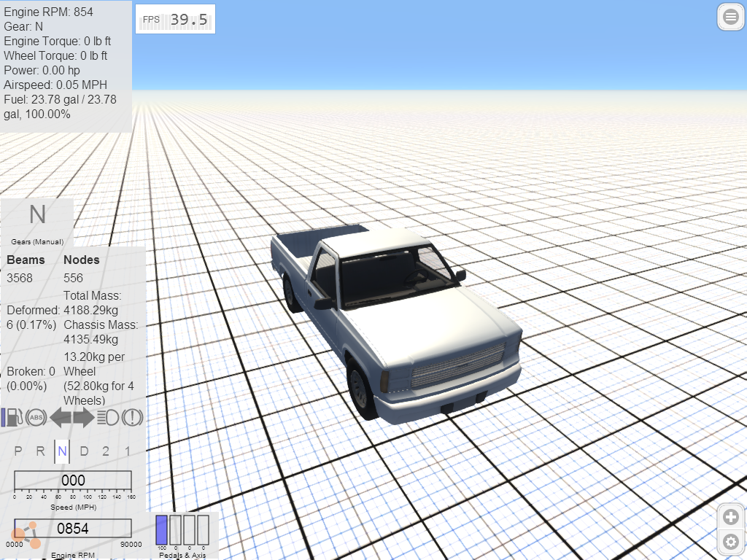Image resolution: width=747 pixels, height=560 pixels.
Task: Click the second pedal axis bar
Action: (x=176, y=529)
